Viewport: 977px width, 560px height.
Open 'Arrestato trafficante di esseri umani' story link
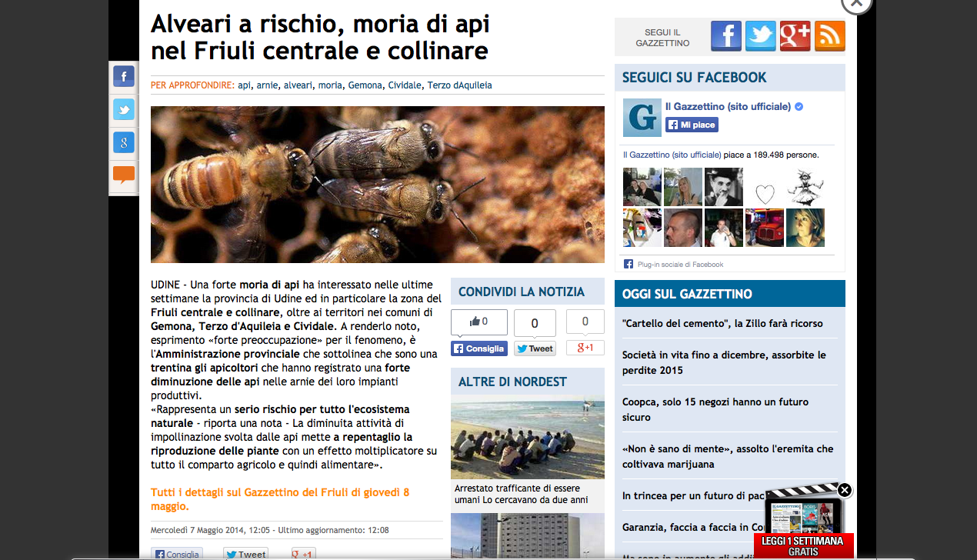522,494
